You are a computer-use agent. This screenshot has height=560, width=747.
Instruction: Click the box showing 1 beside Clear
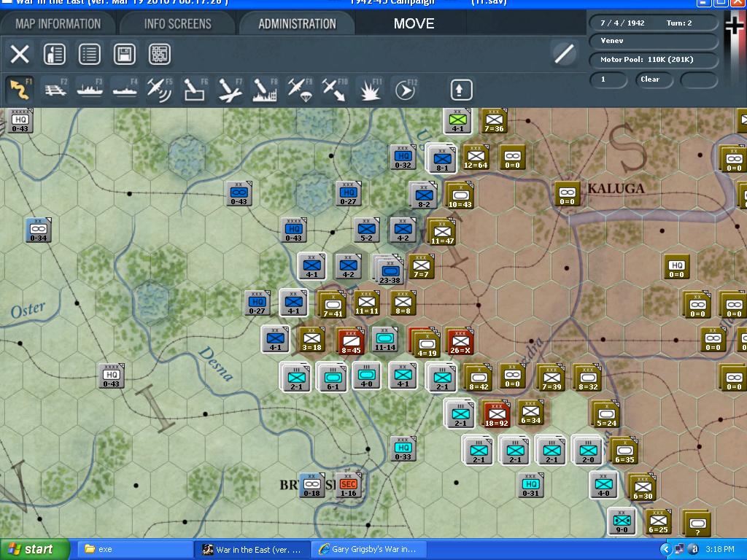pos(608,79)
